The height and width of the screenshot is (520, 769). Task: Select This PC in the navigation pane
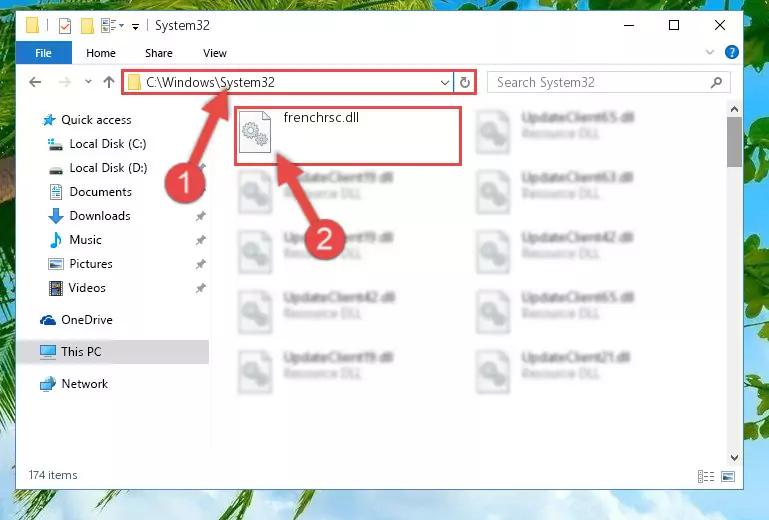tap(114, 352)
